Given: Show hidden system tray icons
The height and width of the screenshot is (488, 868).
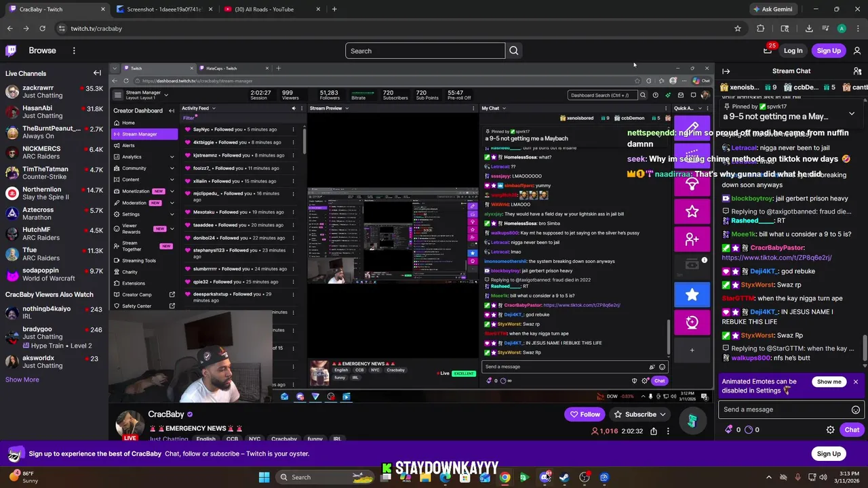Looking at the screenshot, I should click(x=768, y=477).
